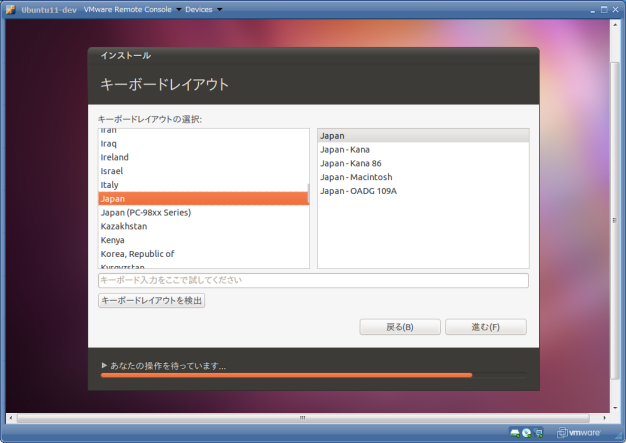
Task: Click the キーボードレイアウトを検出 button
Action: click(152, 301)
